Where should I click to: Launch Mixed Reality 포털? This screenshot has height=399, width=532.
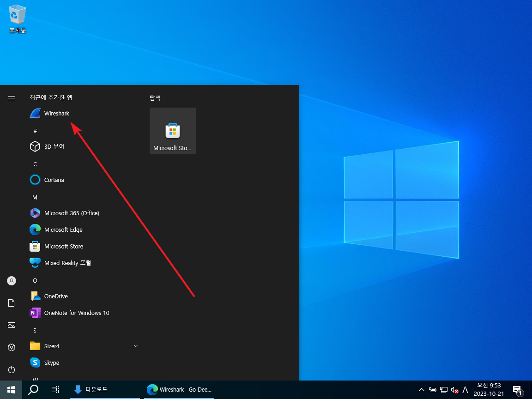84,263
